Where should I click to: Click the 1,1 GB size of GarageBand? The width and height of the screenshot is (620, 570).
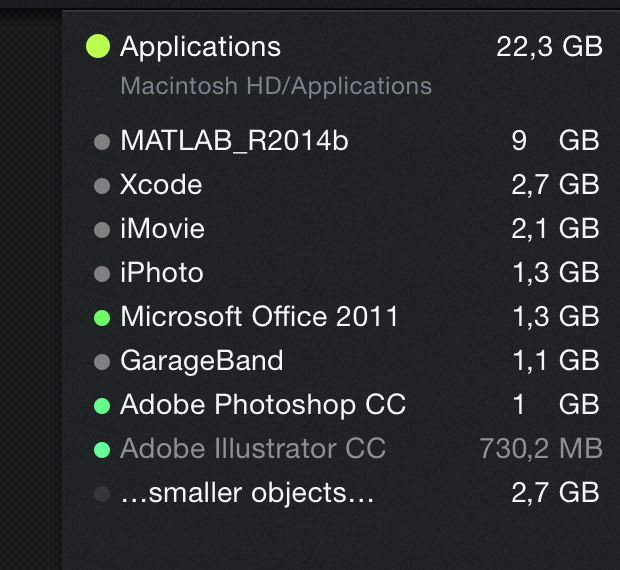click(556, 361)
